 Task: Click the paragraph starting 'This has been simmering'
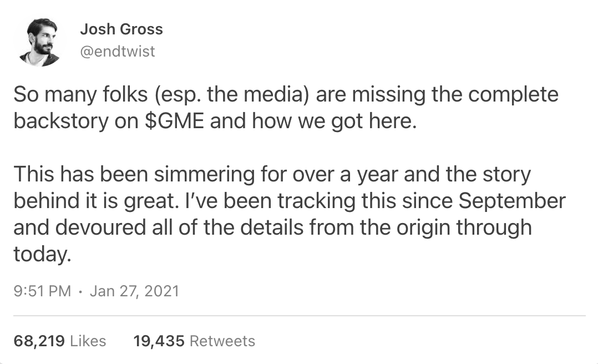[290, 214]
